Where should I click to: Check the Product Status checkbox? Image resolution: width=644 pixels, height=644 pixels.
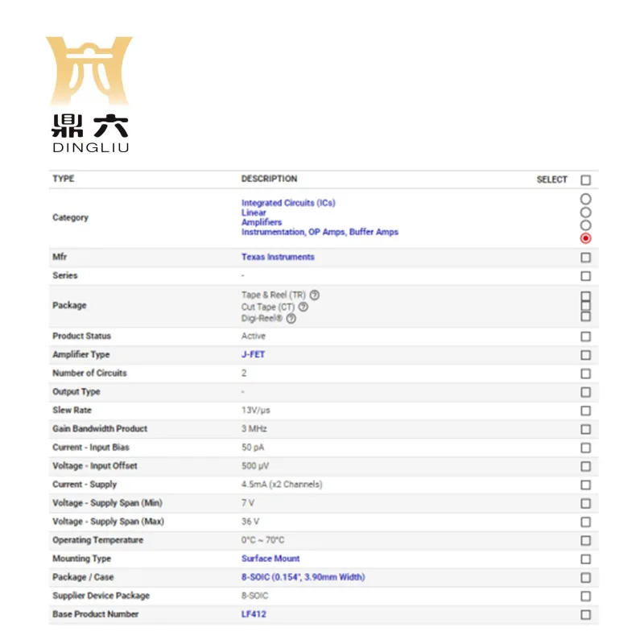[586, 336]
